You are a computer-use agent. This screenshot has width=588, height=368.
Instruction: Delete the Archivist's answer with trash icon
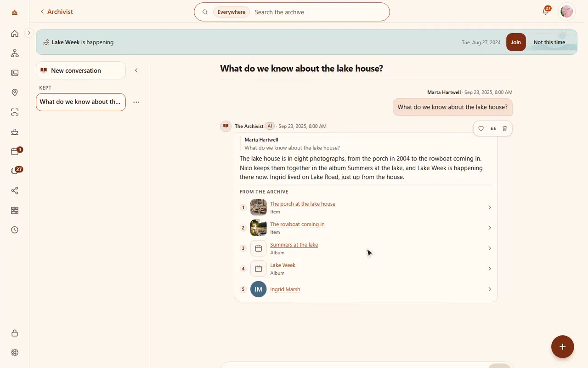coord(505,128)
